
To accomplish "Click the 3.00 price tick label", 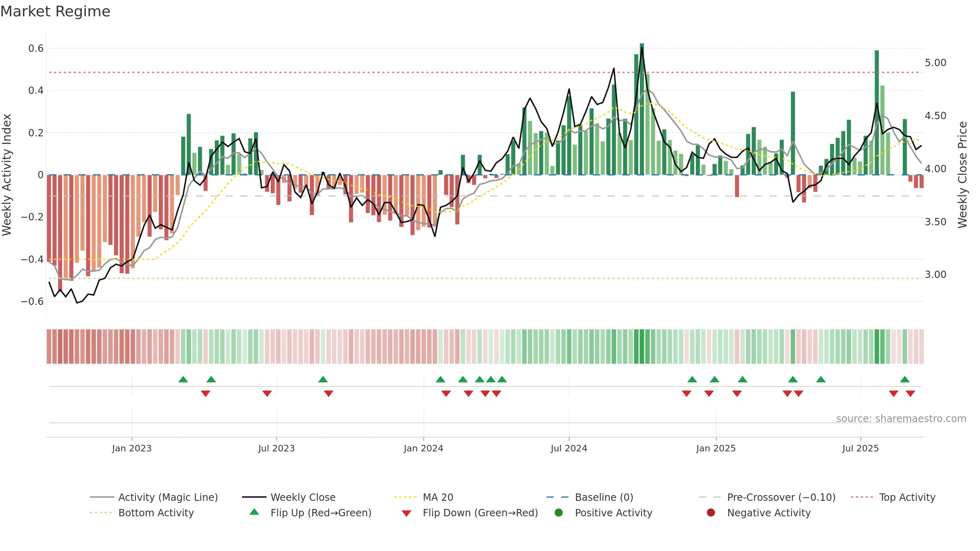I will click(935, 275).
